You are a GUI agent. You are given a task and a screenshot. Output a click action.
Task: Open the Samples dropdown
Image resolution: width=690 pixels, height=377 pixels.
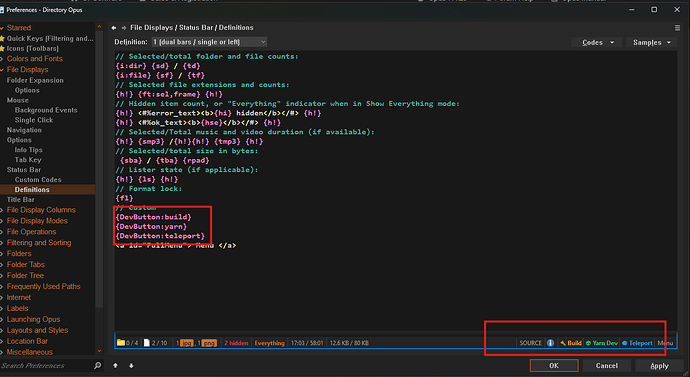tap(651, 42)
